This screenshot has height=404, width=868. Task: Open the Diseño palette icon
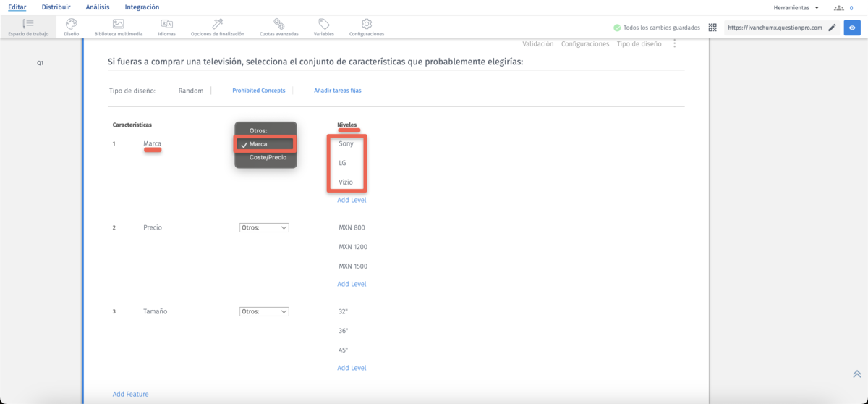click(x=71, y=25)
